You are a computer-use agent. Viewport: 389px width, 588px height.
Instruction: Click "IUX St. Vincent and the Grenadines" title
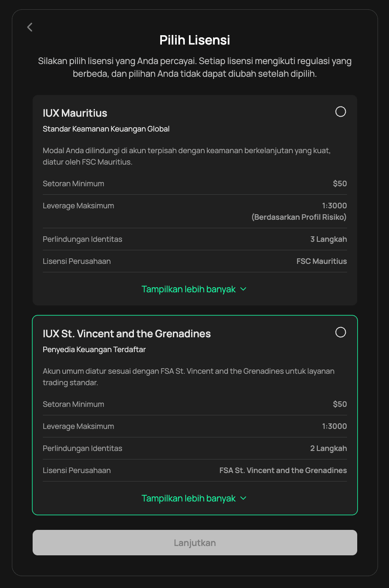[127, 334]
